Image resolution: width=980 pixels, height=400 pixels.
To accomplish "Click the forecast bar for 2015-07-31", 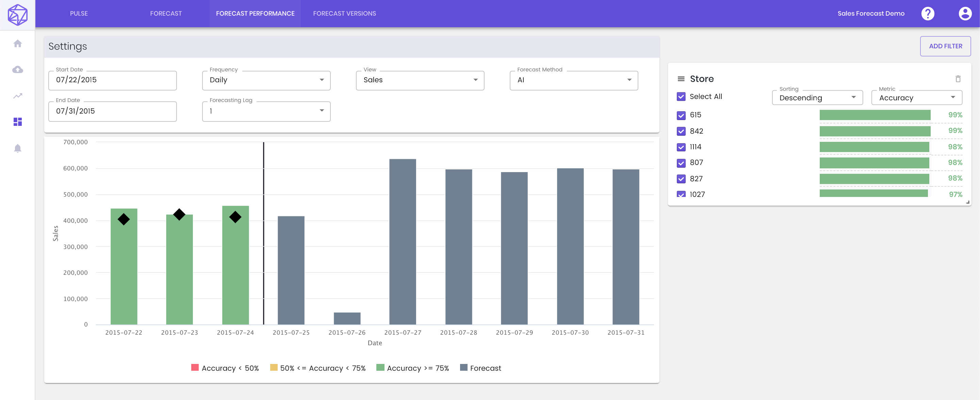I will click(x=625, y=247).
